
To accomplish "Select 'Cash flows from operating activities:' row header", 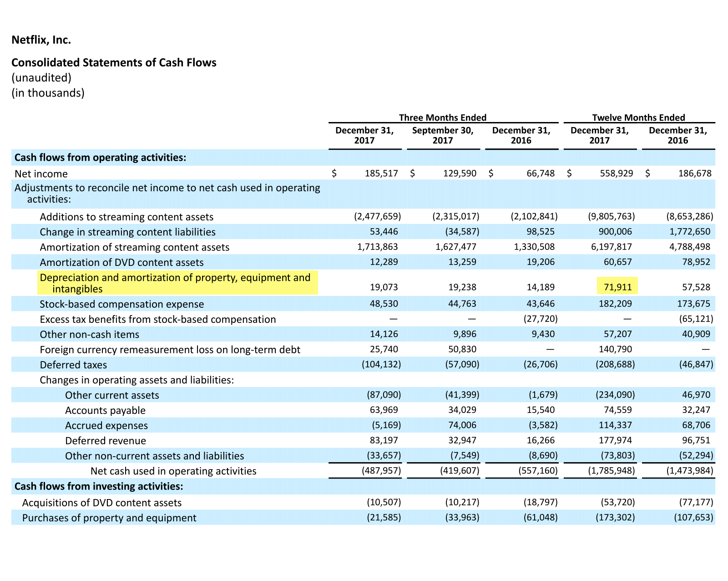I will pos(100,158).
